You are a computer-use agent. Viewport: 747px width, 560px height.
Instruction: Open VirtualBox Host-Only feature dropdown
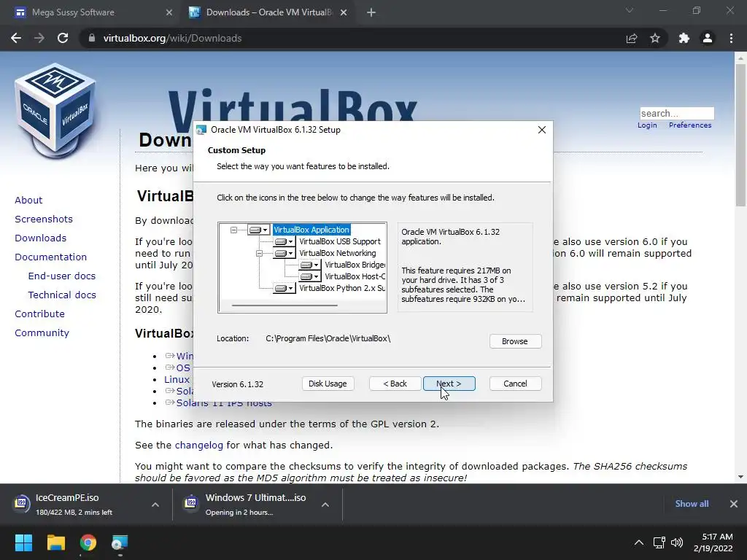[310, 276]
